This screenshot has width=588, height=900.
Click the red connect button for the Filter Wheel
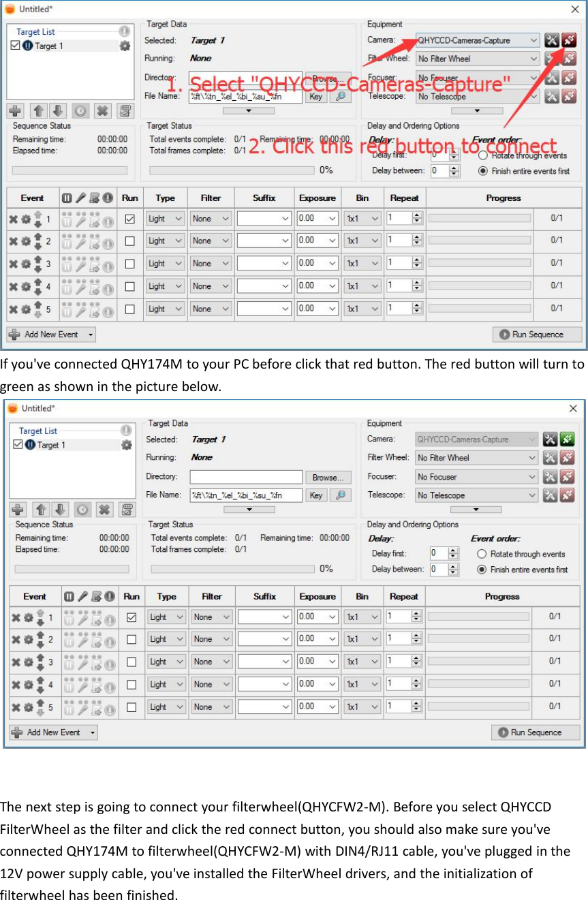tap(569, 59)
